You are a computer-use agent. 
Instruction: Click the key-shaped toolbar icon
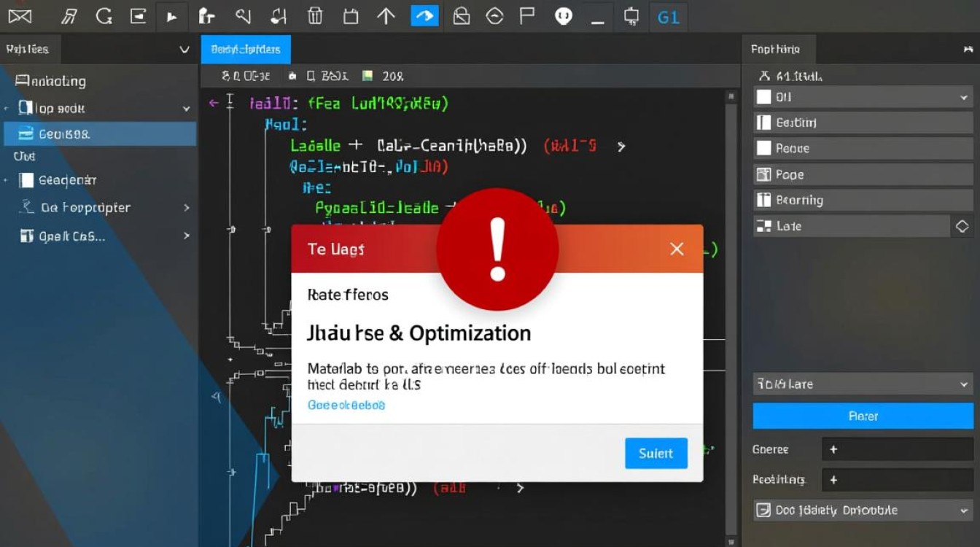tap(244, 15)
